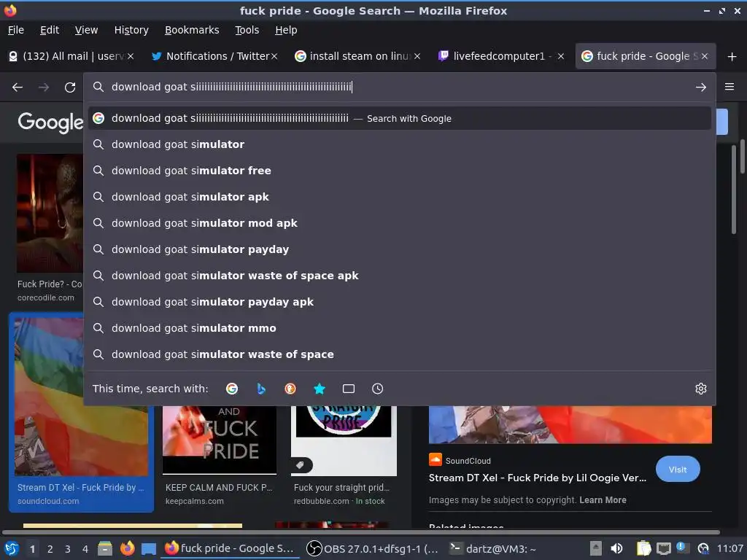
Task: Click the volume speaker tray icon
Action: tap(616, 548)
